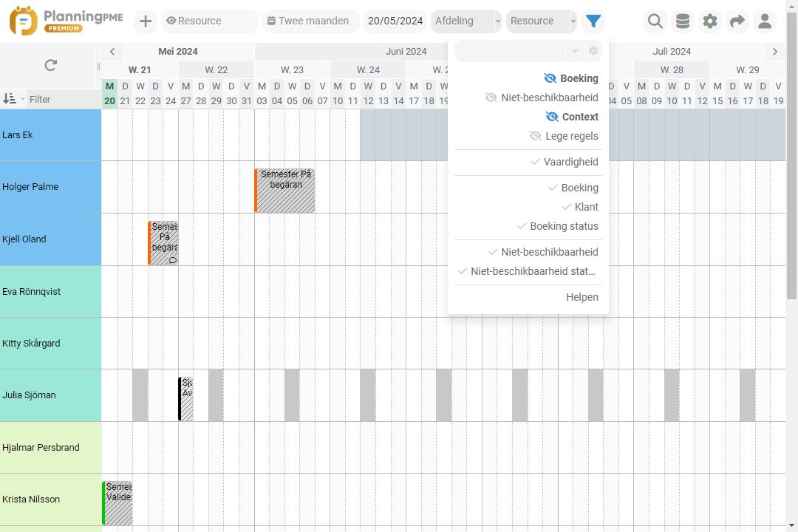Screen dimensions: 798x532
Task: Click the gear icon in filter panel
Action: click(593, 51)
